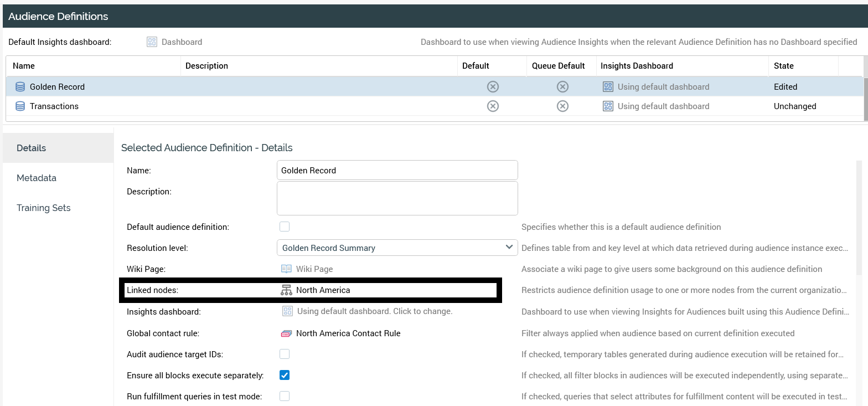This screenshot has height=406, width=868.
Task: Uncheck Ensure all blocks execute separately
Action: [285, 375]
